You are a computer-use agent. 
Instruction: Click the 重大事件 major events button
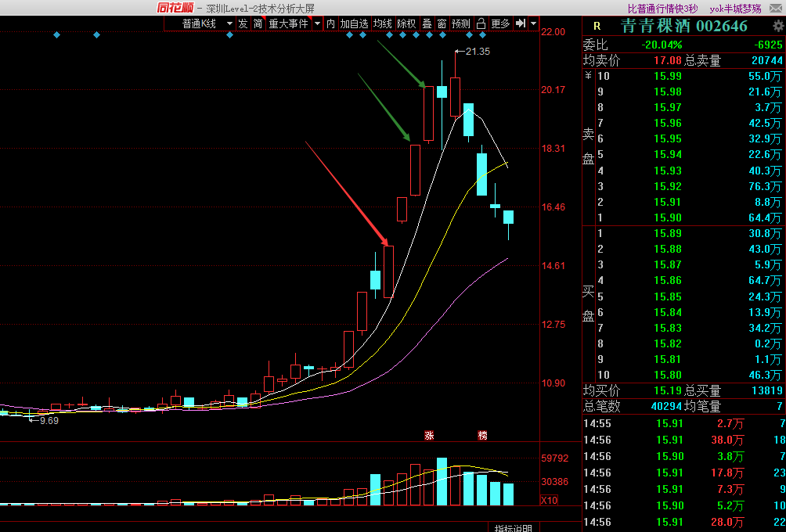pos(289,23)
